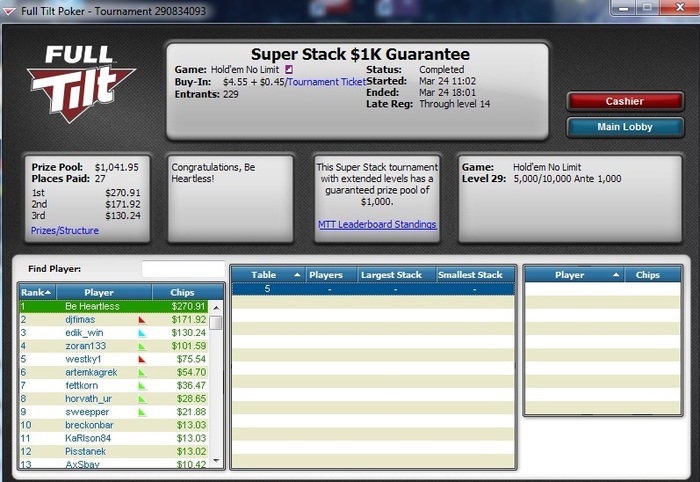Select player zoran133 in standings
The height and width of the screenshot is (482, 700).
[114, 346]
